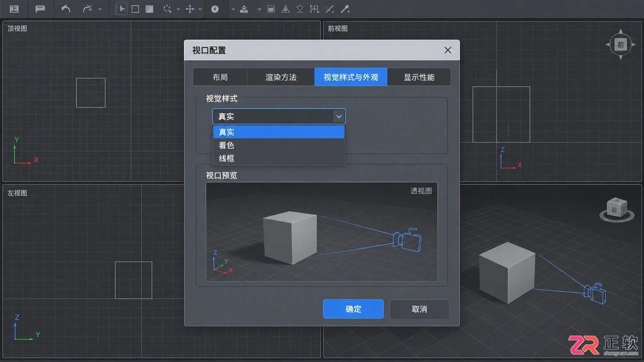The image size is (644, 362).
Task: Click the flag-shaped toolbar icon
Action: point(40,9)
